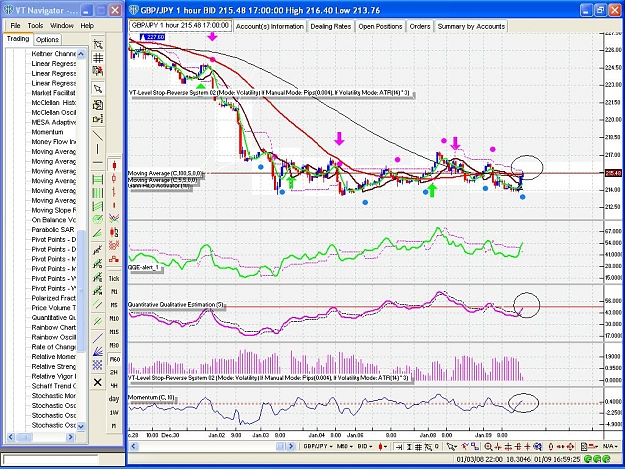Click the indicator list scroll down arrow
The height and width of the screenshot is (469, 625).
tap(81, 426)
